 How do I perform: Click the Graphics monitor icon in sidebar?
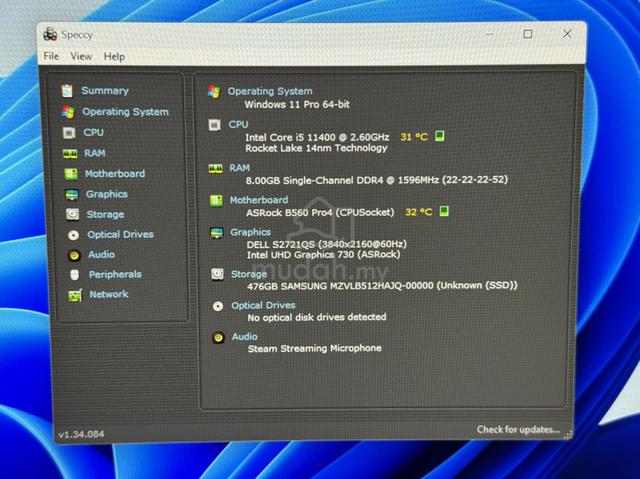click(72, 195)
